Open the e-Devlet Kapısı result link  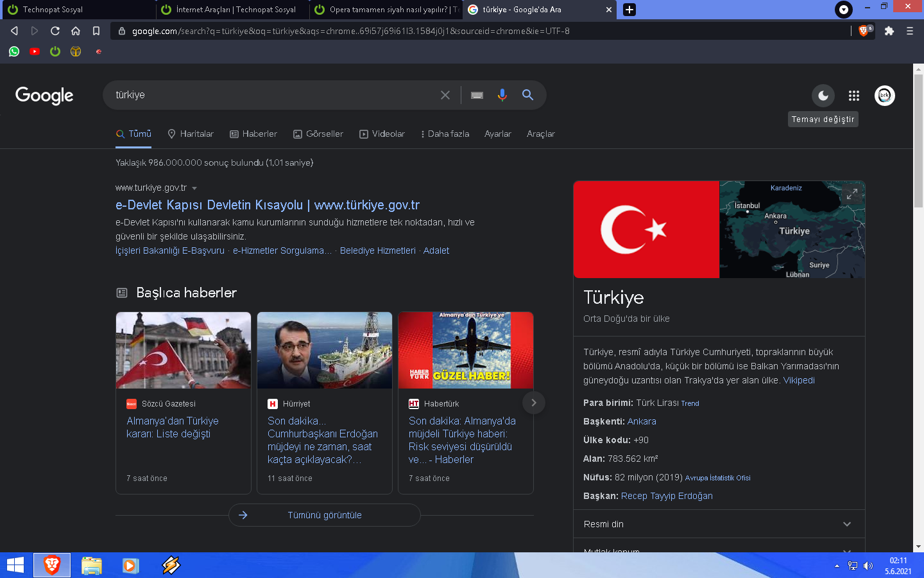(x=267, y=205)
